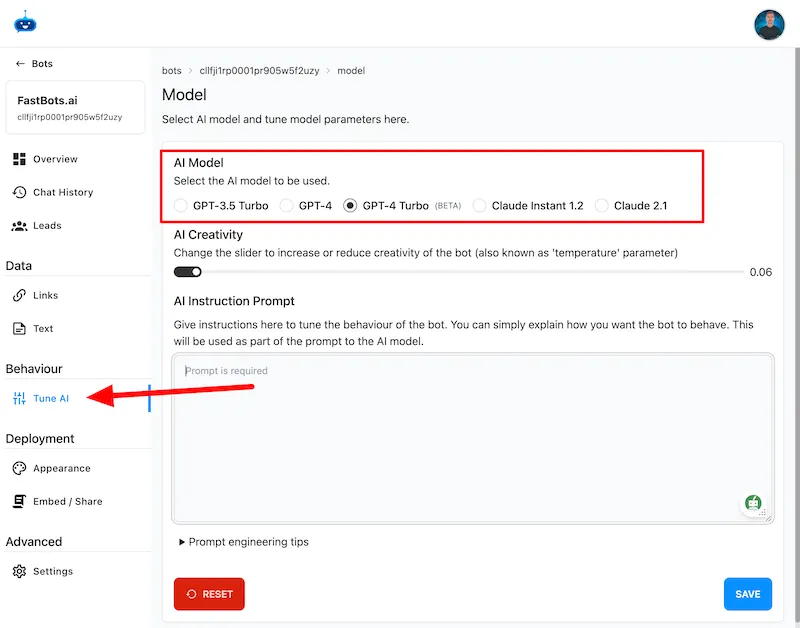Click into the AI Instruction Prompt textbox
Screen dimensions: 800x628
click(472, 437)
